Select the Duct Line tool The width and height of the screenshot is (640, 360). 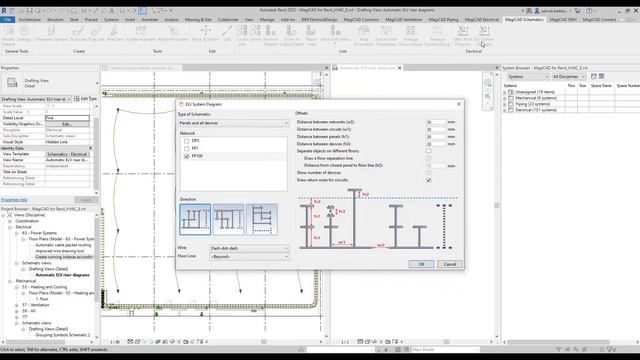point(78,33)
